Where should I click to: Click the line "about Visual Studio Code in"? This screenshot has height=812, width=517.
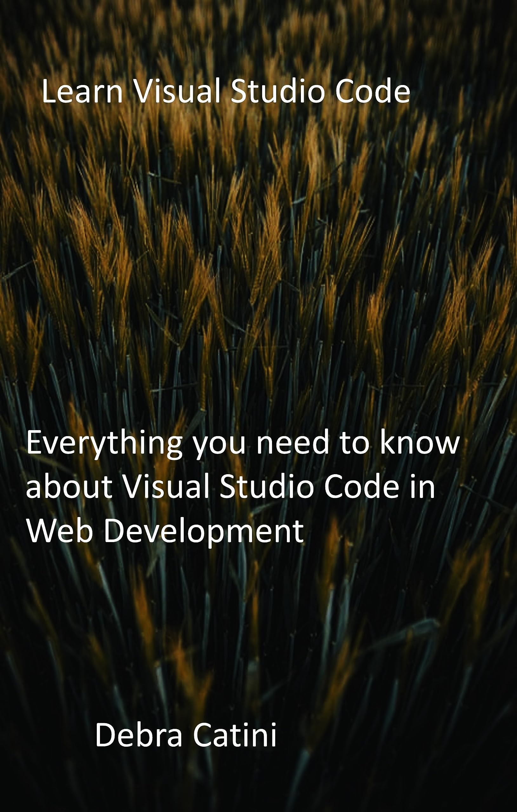point(230,486)
